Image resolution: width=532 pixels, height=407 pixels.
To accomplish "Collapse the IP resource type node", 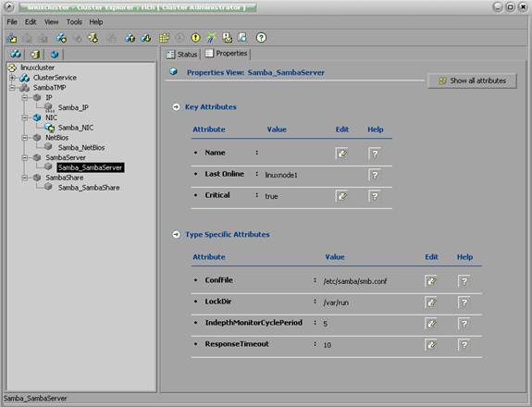I will point(25,98).
